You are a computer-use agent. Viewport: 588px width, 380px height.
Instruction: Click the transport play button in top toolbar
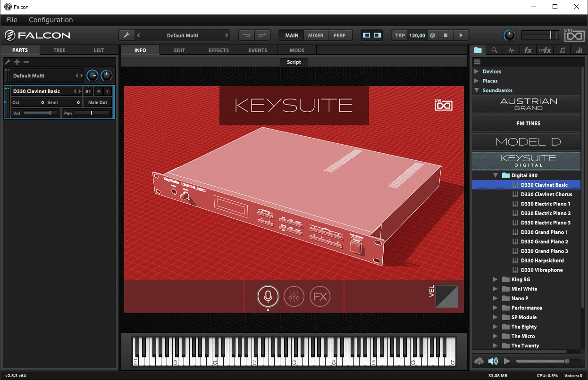[x=461, y=35]
